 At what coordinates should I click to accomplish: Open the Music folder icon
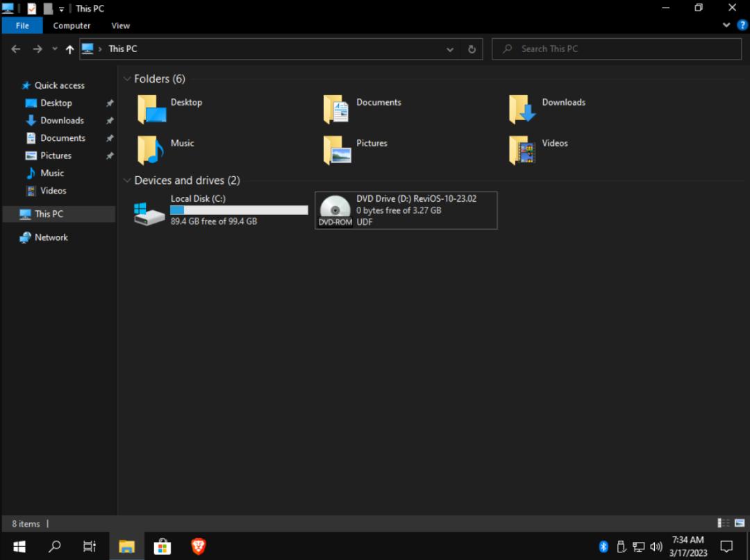point(151,150)
